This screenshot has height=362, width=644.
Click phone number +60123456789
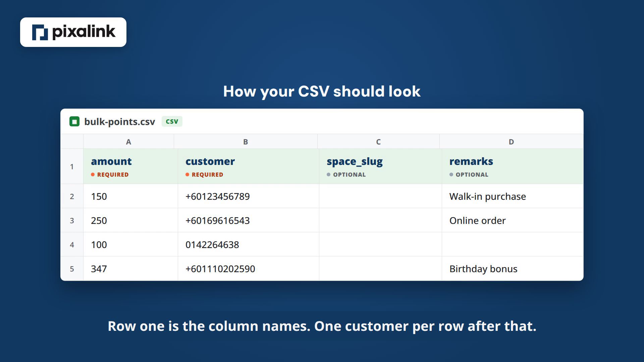tap(218, 196)
